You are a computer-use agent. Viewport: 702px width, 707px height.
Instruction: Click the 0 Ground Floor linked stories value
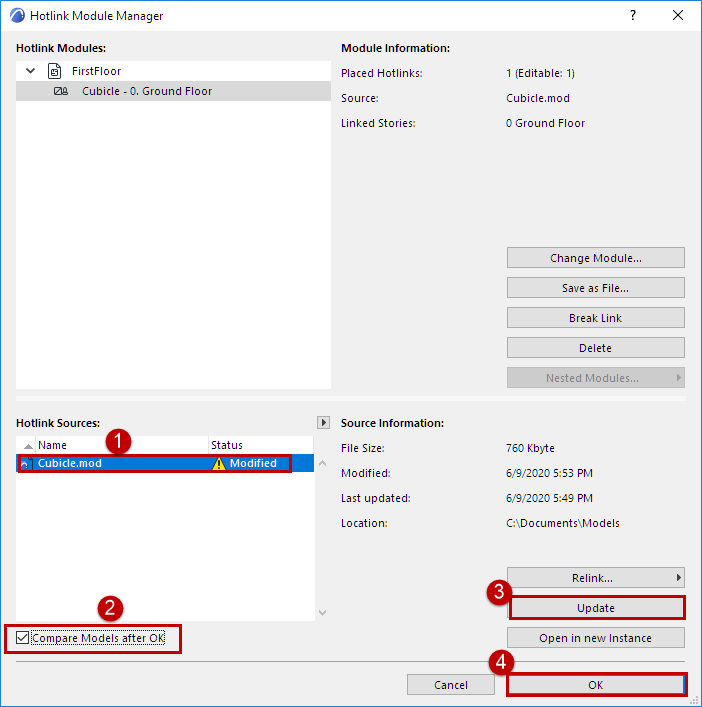pos(545,123)
